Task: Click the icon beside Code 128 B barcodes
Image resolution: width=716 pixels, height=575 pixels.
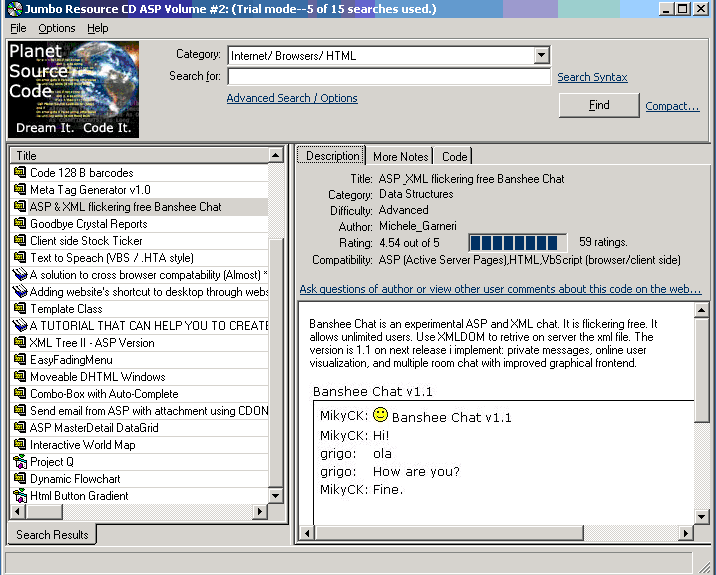Action: pyautogui.click(x=20, y=173)
